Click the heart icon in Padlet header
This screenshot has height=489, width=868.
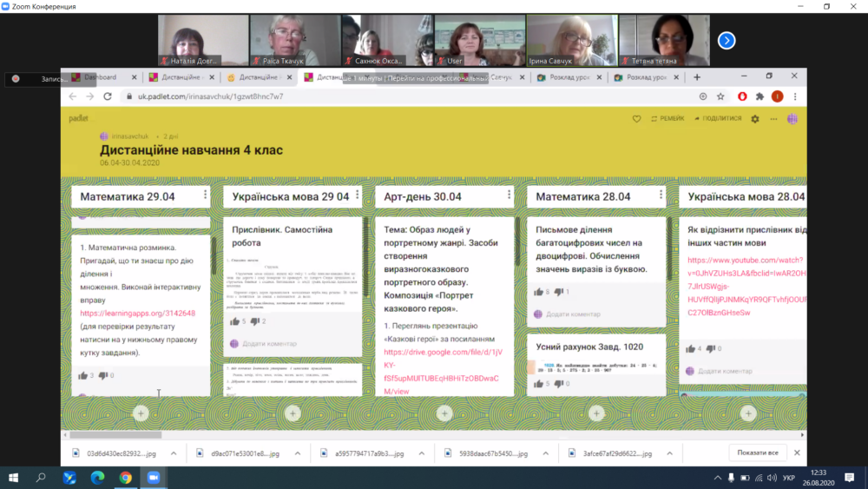click(636, 119)
